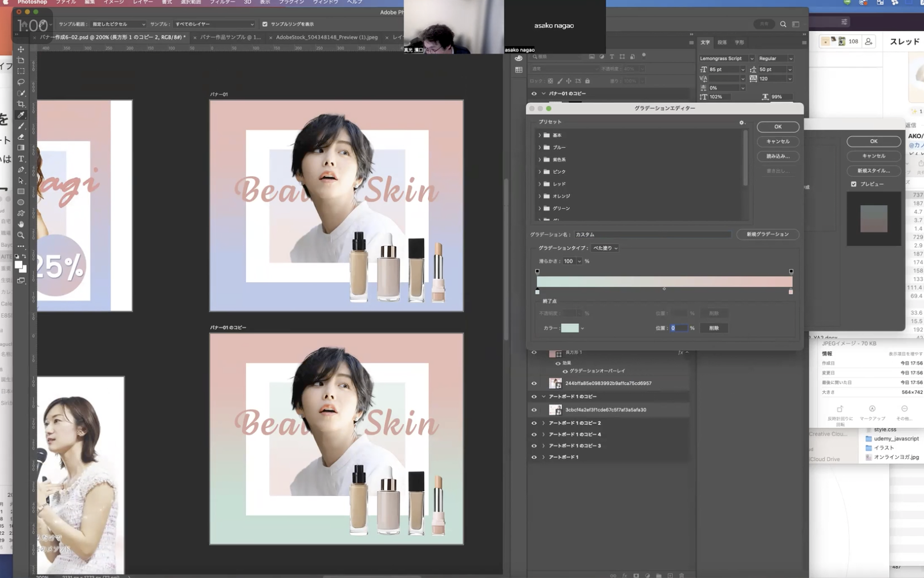Viewport: 924px width, 578px height.
Task: Select the Ellipse tool
Action: point(21,202)
